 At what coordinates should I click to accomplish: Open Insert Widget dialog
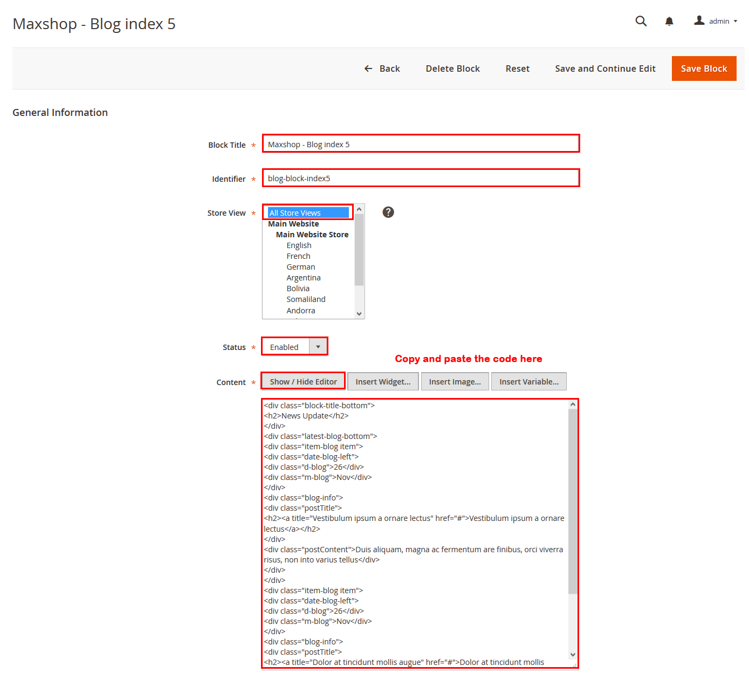click(x=383, y=381)
